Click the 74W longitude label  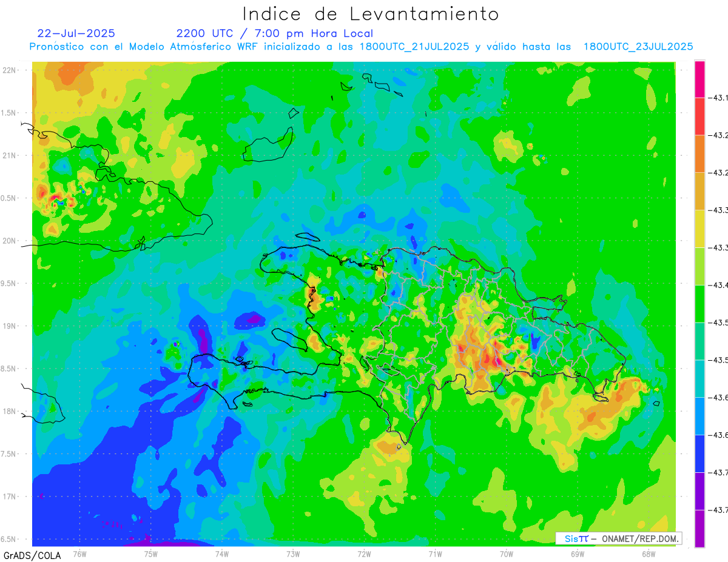(x=221, y=554)
